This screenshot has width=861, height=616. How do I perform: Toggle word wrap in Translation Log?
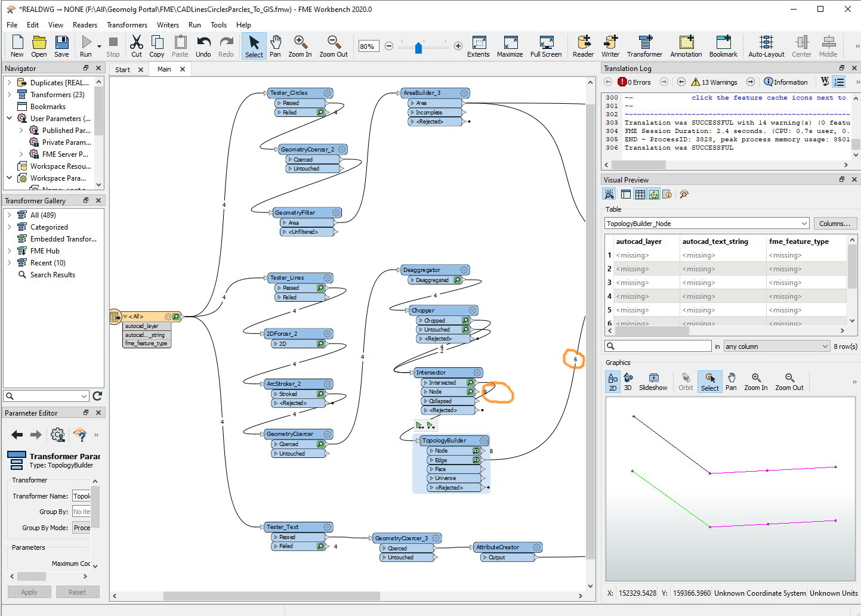[825, 82]
